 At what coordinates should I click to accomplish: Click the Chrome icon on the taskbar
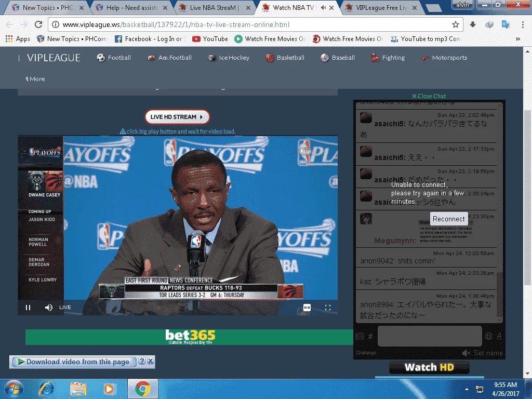142,389
